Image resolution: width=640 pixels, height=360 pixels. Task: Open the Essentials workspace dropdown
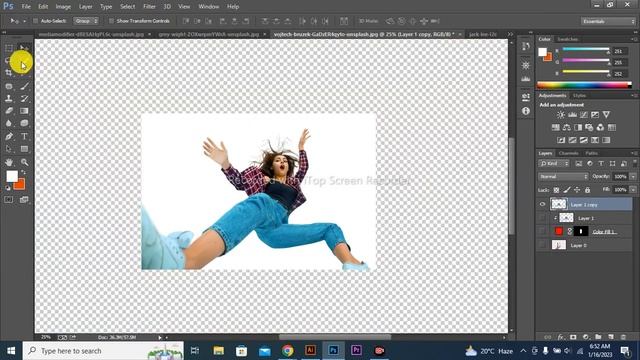pos(608,21)
